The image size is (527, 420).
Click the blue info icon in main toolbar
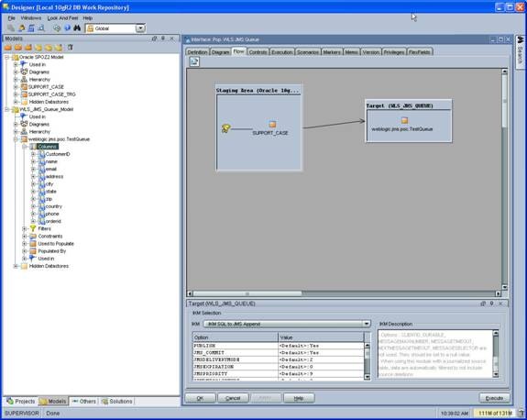(x=67, y=28)
